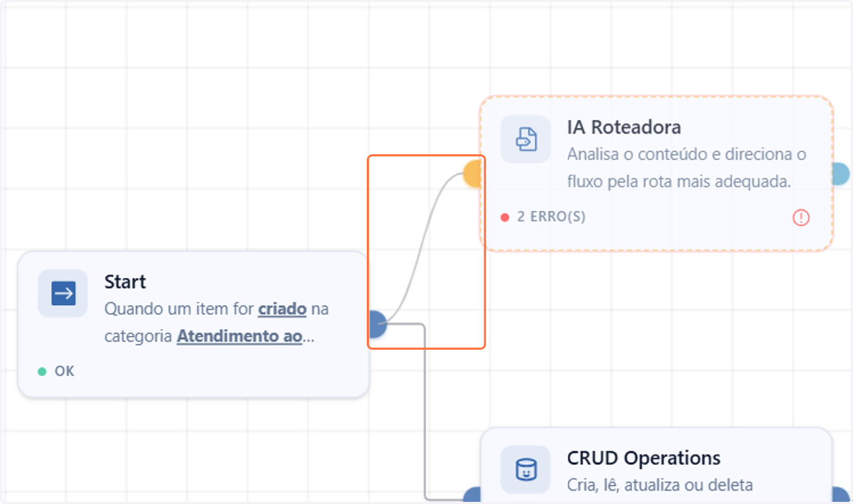This screenshot has width=853, height=504.
Task: Select the "CRUD Operations" node title
Action: (644, 458)
